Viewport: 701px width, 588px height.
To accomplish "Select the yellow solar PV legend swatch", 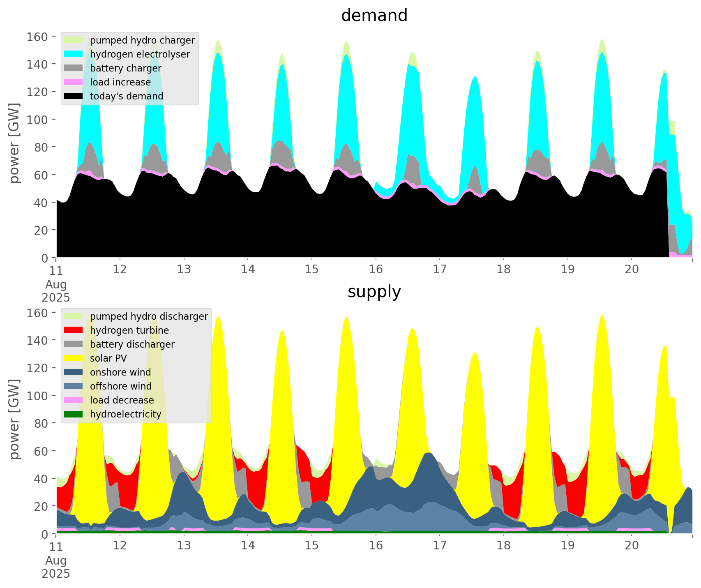I will pos(74,358).
